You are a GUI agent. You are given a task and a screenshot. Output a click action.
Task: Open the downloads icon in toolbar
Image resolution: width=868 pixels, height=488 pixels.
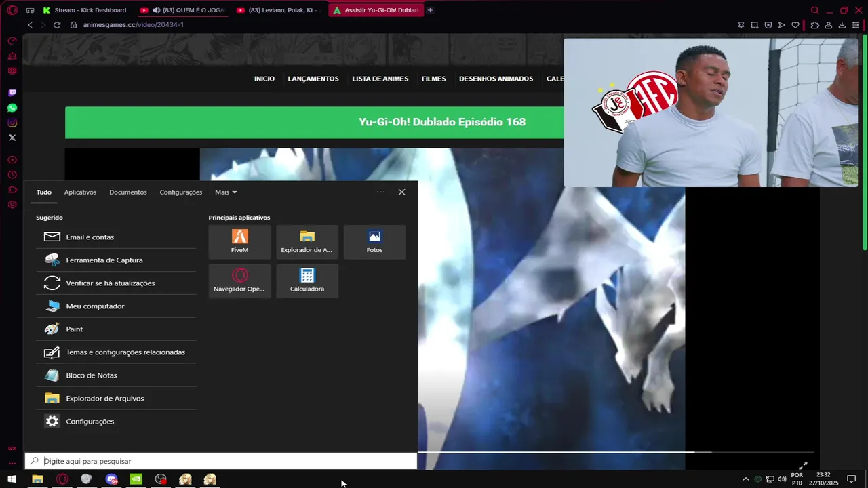842,25
